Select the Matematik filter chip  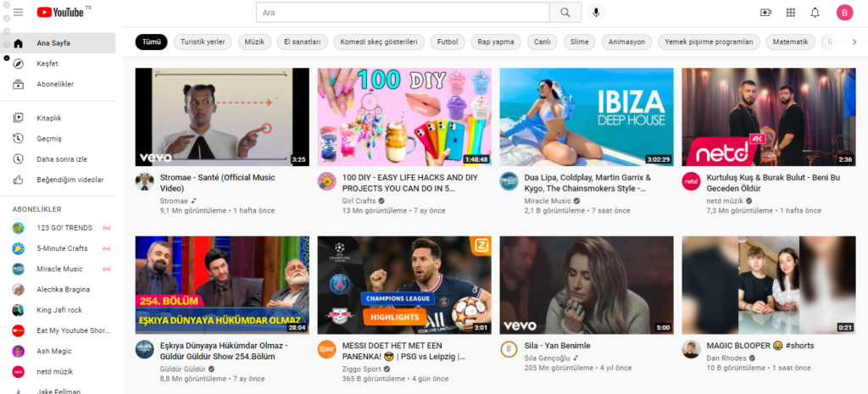(x=791, y=42)
